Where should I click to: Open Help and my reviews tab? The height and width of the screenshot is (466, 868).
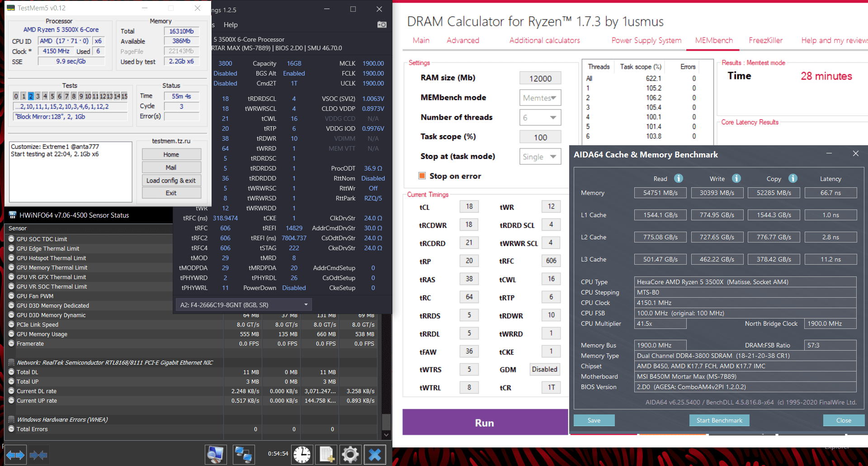point(835,40)
